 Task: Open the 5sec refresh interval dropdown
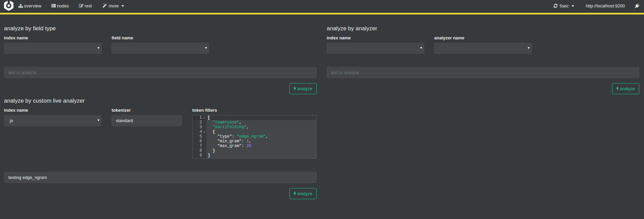[564, 6]
